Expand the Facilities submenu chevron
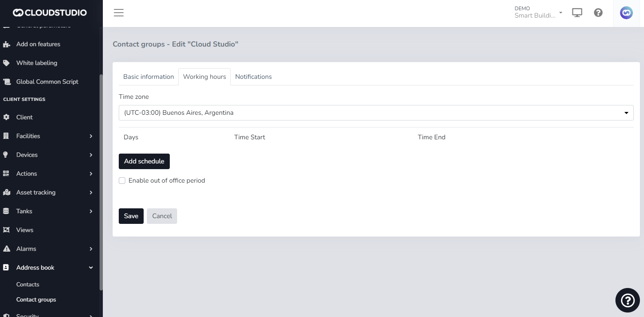This screenshot has height=317, width=644. (x=91, y=136)
